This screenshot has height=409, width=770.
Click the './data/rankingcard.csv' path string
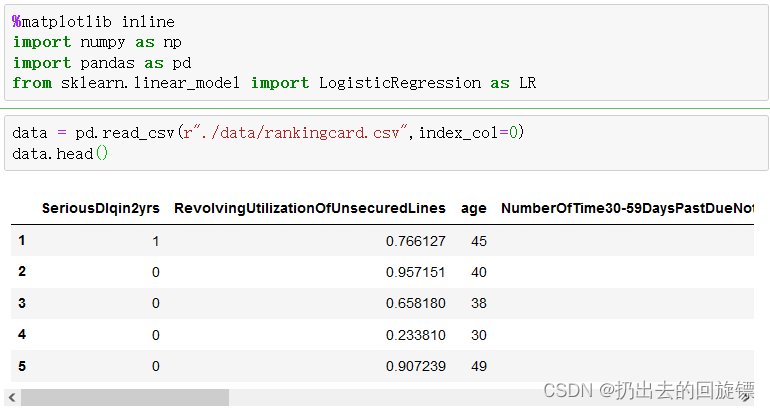295,133
